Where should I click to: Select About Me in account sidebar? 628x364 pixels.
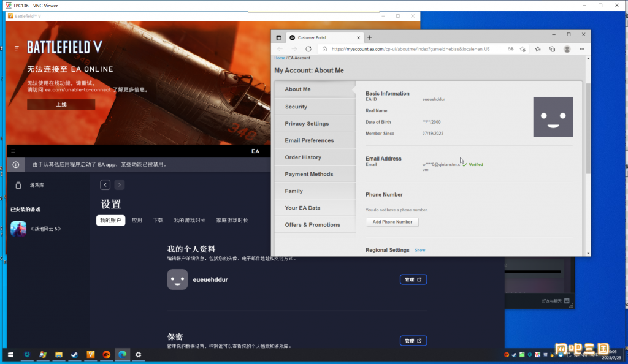(315, 89)
